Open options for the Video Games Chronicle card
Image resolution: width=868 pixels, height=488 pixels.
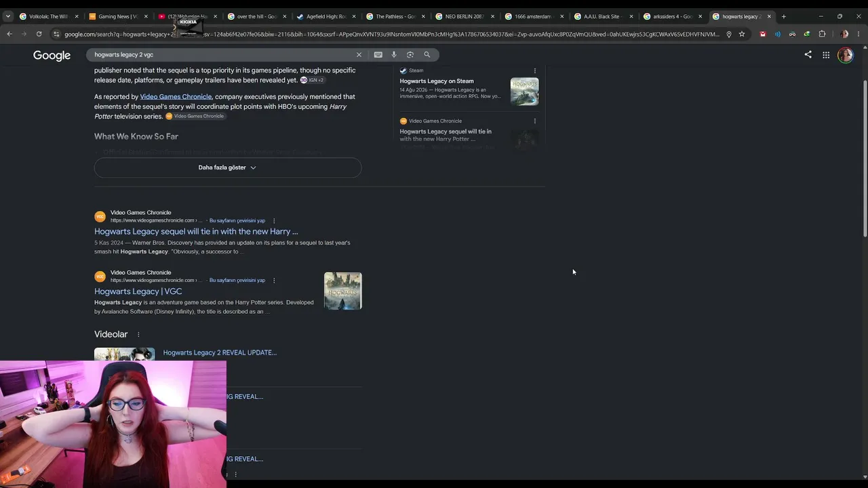(534, 121)
